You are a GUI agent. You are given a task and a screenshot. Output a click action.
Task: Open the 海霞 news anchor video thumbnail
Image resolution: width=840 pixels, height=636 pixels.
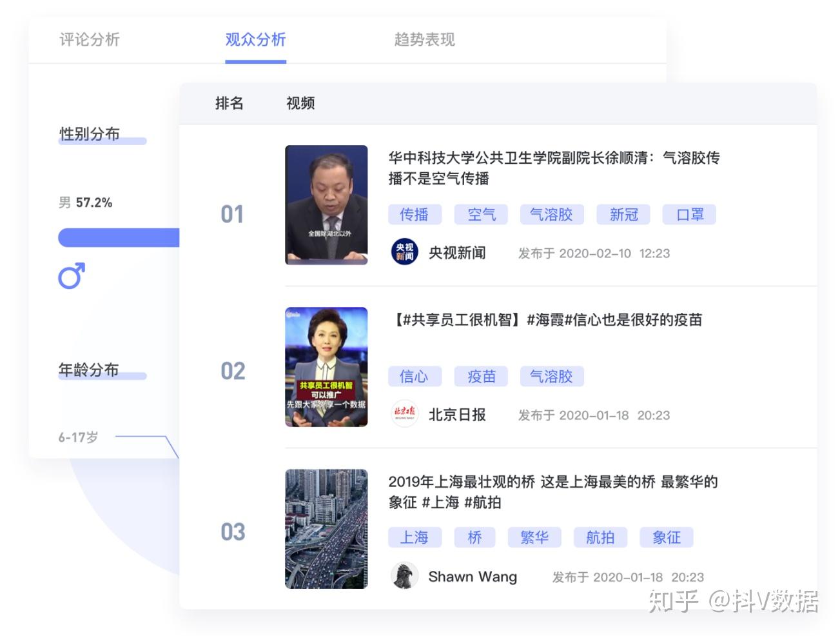(x=326, y=367)
